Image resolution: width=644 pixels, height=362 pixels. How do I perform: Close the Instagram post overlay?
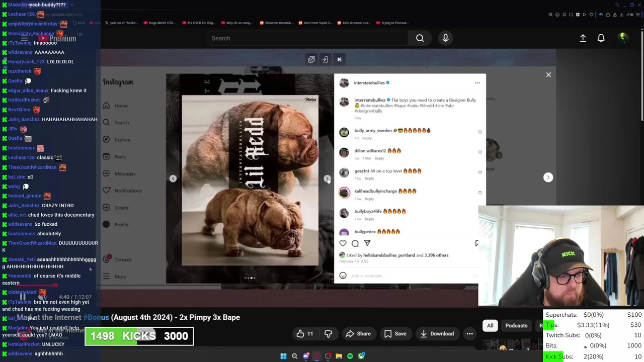[548, 75]
